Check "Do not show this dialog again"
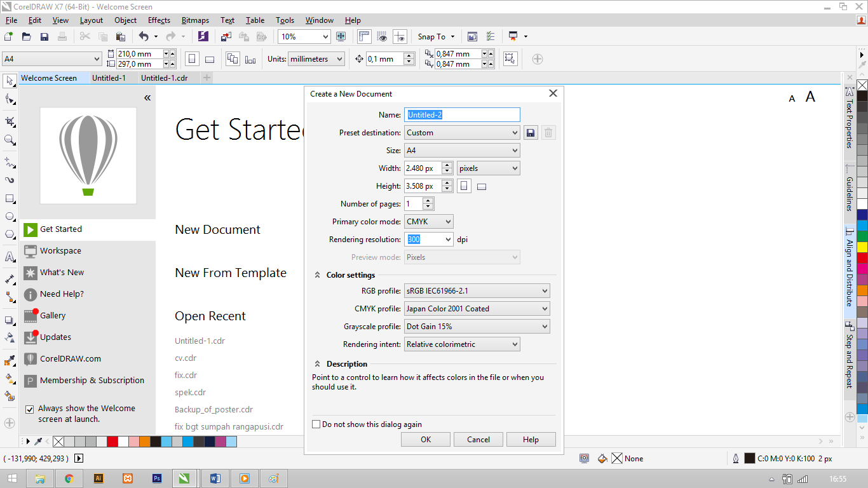This screenshot has height=488, width=868. pyautogui.click(x=316, y=424)
